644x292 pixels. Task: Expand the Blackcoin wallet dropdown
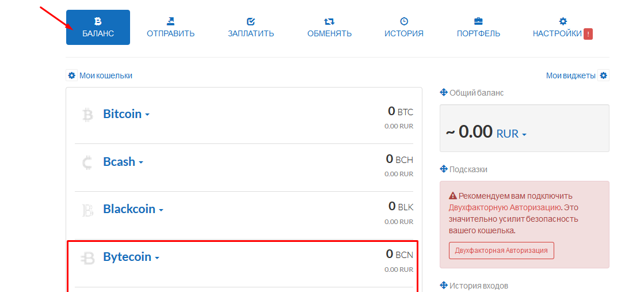click(x=133, y=209)
